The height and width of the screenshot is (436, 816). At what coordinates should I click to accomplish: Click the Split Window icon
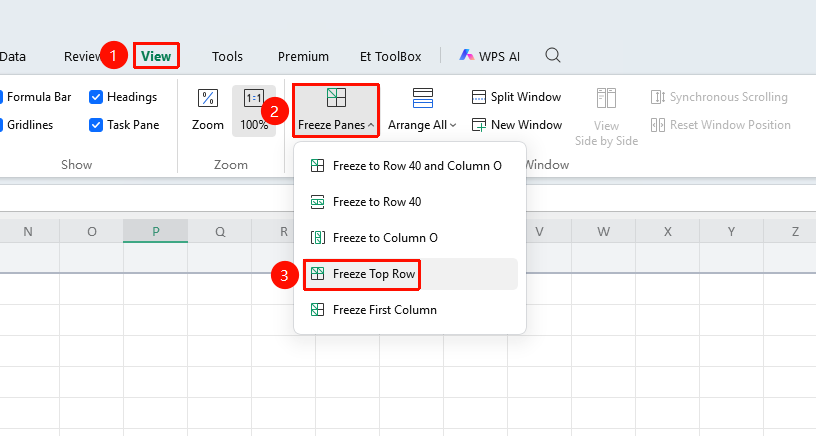(478, 97)
